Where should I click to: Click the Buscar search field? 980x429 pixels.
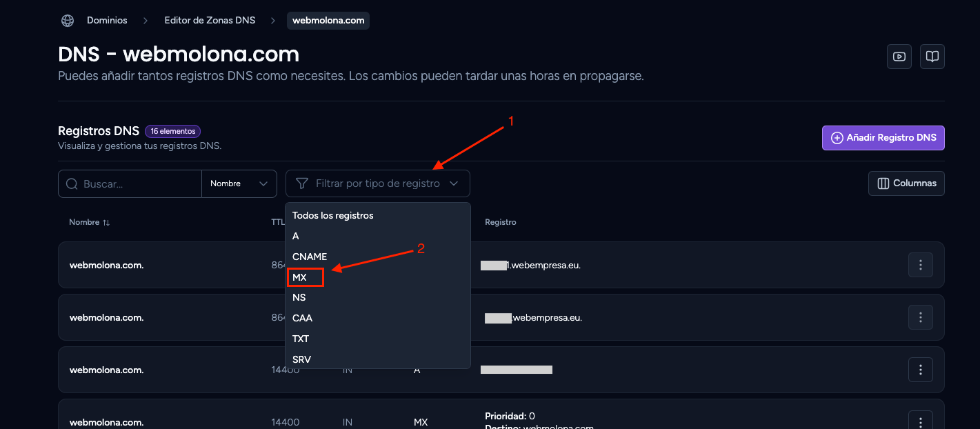point(130,183)
